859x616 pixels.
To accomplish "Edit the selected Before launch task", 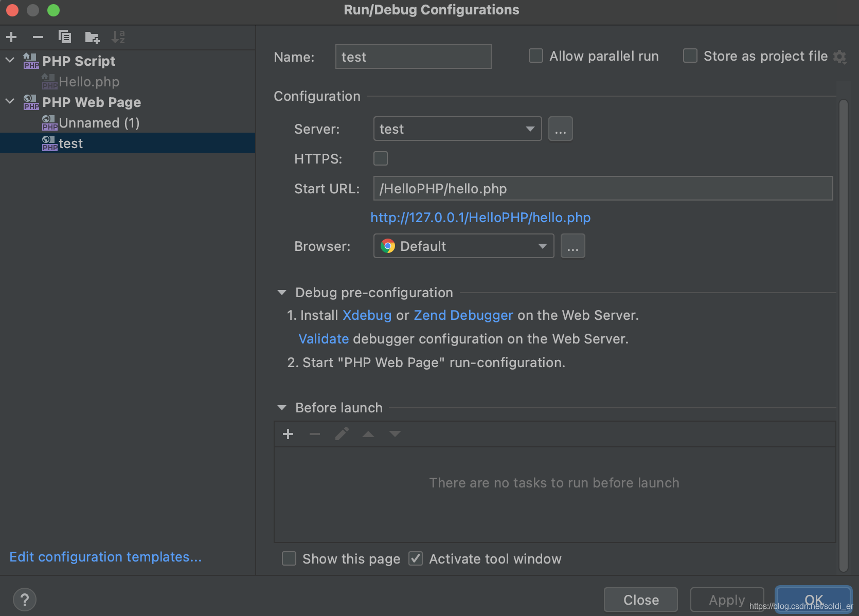I will (x=342, y=434).
